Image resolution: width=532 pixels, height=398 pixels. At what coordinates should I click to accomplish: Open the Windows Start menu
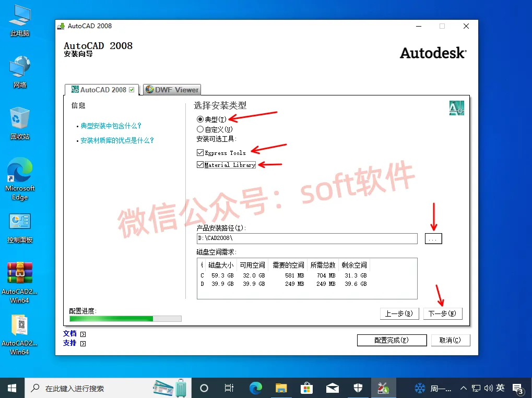point(12,388)
